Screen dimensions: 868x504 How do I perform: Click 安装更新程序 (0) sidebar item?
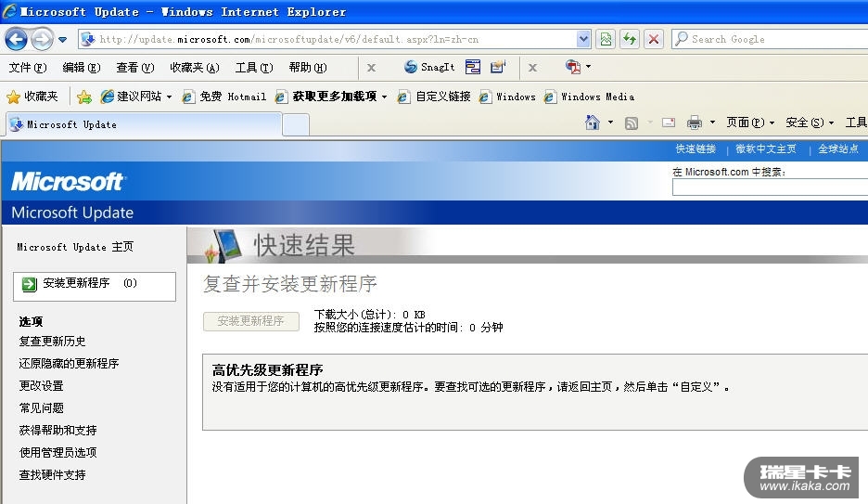pos(94,286)
